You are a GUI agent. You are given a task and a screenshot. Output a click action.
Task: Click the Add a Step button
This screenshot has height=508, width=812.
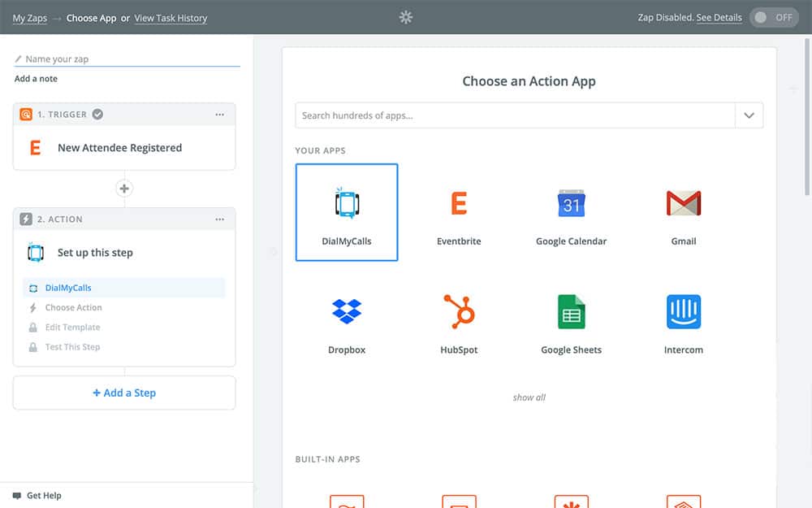pyautogui.click(x=124, y=393)
